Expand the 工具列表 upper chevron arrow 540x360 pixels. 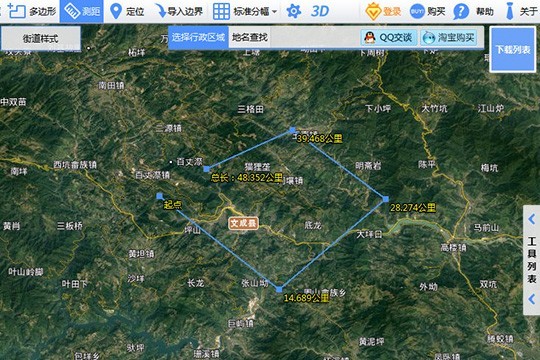click(531, 219)
